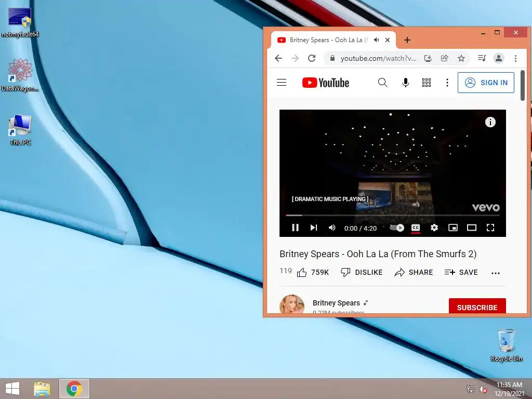Open video player settings gear
Image resolution: width=532 pixels, height=399 pixels.
[434, 228]
